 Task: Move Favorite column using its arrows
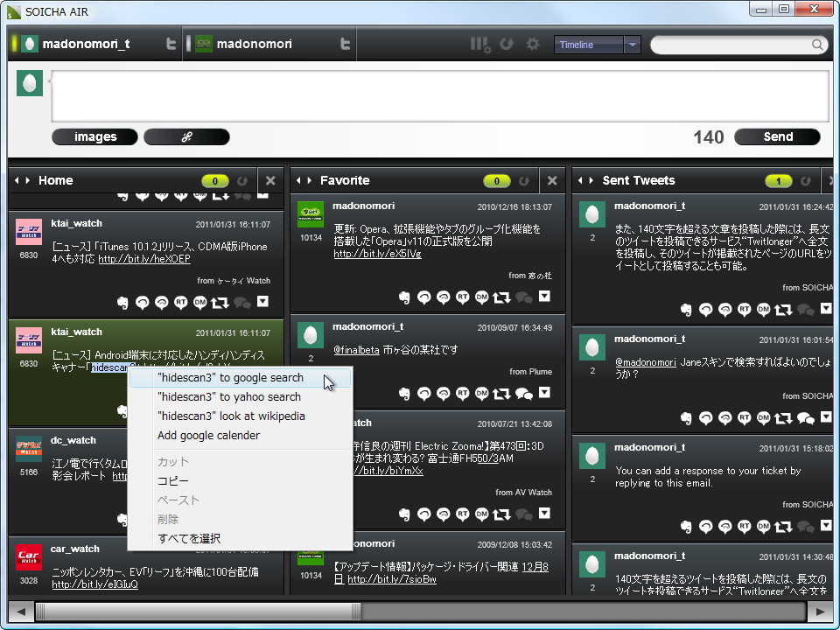click(304, 180)
